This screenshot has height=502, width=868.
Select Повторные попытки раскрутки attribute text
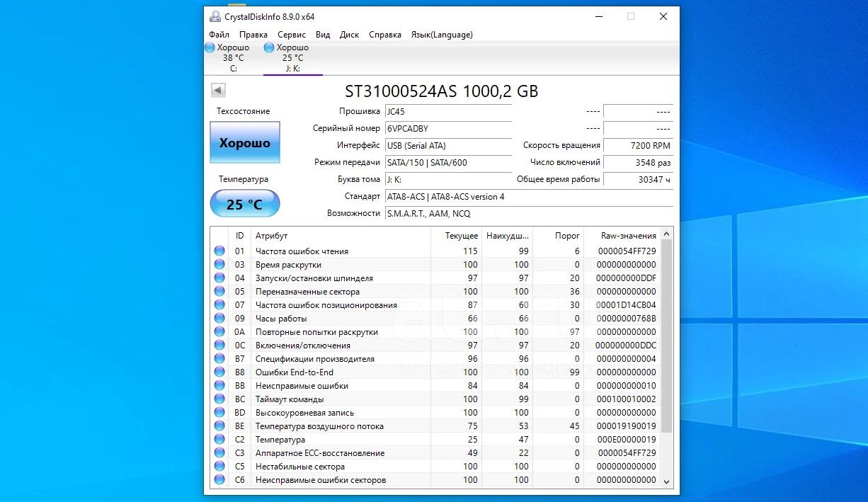tap(316, 332)
